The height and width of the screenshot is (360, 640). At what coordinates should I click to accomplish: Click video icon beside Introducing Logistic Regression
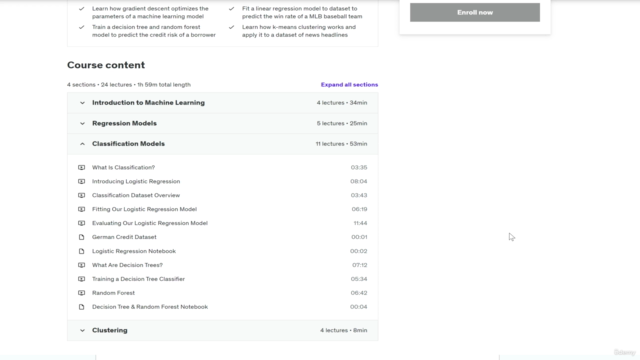82,181
